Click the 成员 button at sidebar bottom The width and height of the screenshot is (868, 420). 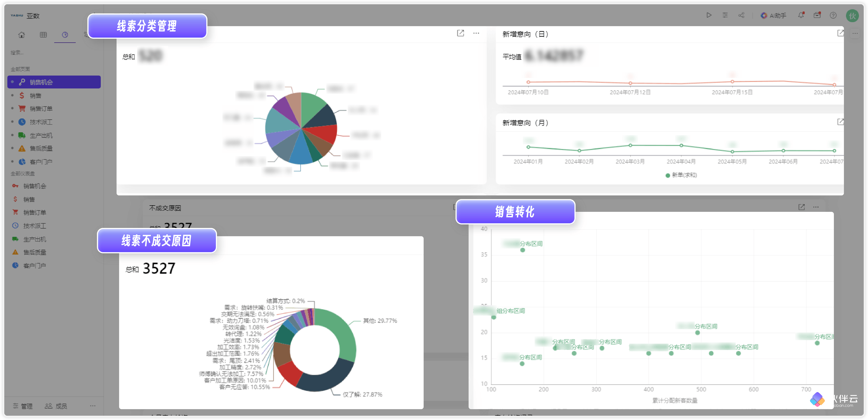(56, 406)
